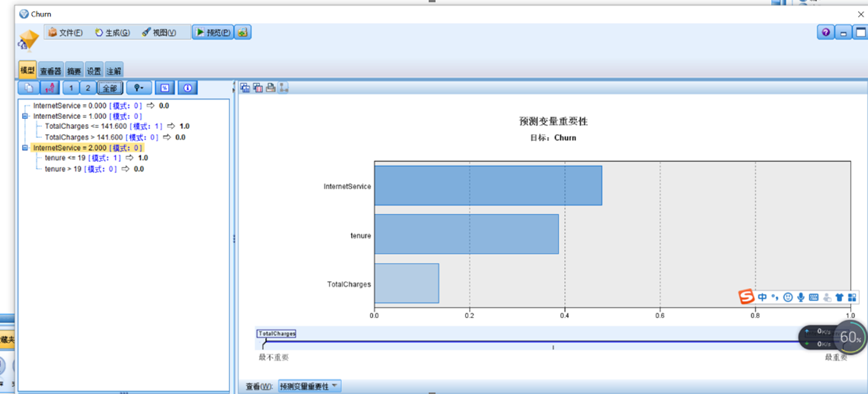Collapse the InternetService = 1.000 node
The height and width of the screenshot is (394, 868).
[x=24, y=117]
